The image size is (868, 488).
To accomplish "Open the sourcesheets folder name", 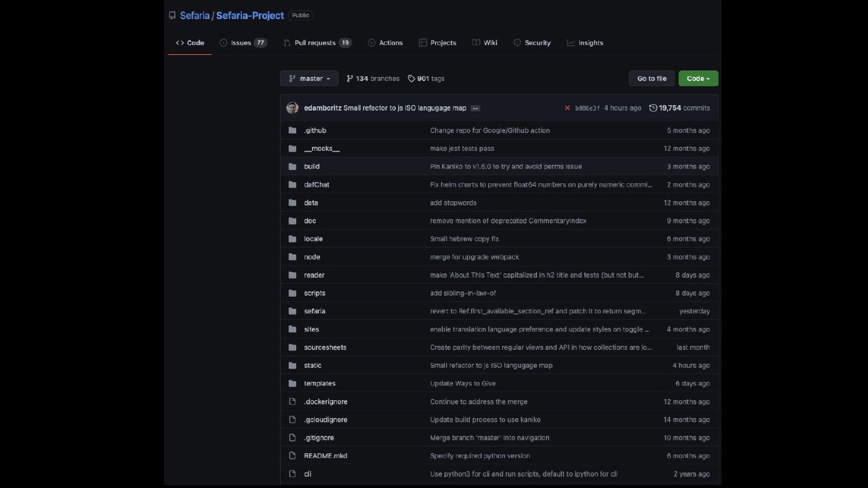I will tap(325, 348).
